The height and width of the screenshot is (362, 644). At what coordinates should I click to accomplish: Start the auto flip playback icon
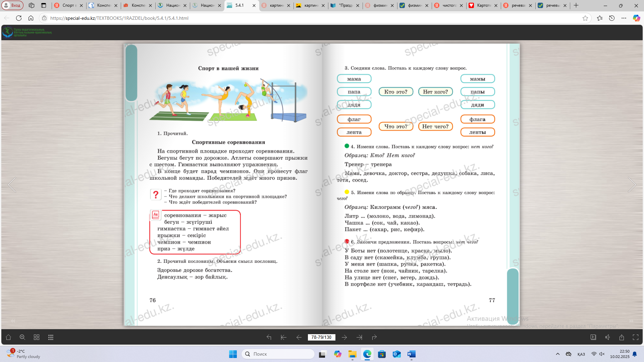pos(593,337)
